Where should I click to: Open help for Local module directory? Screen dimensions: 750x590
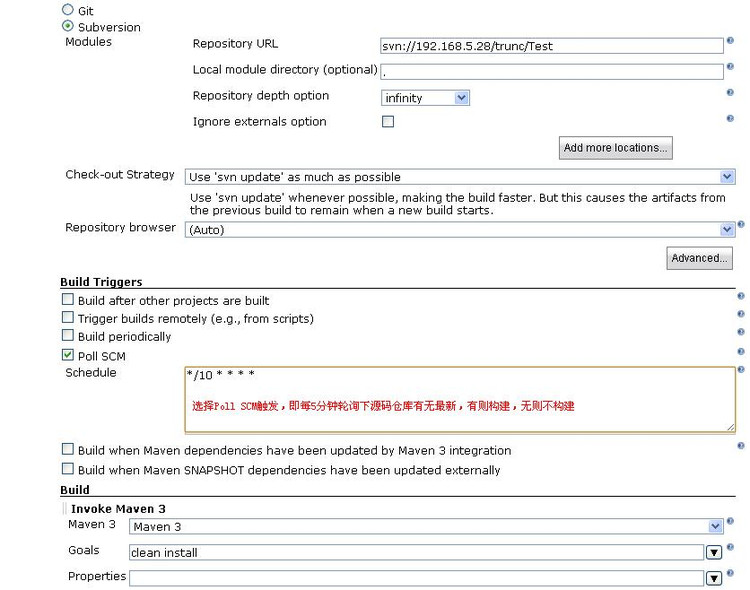coord(730,67)
